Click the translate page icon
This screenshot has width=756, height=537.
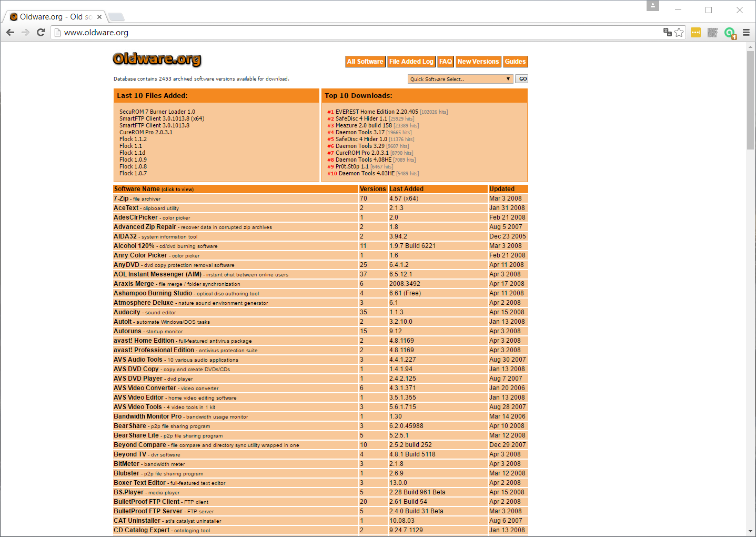[667, 33]
